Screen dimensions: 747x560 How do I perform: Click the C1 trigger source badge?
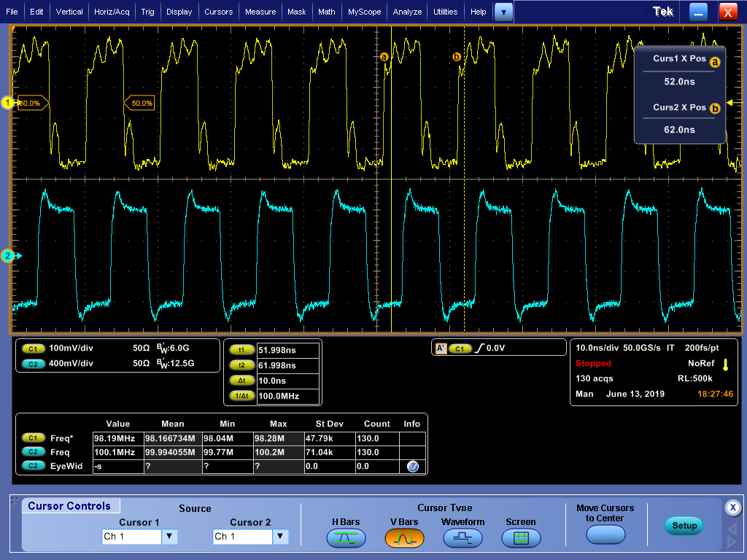[x=460, y=349]
